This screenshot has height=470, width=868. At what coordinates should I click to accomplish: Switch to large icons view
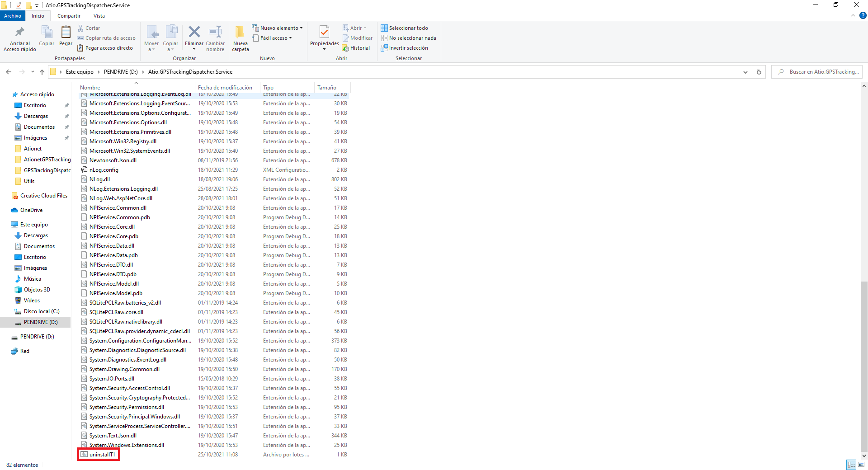coord(861,465)
